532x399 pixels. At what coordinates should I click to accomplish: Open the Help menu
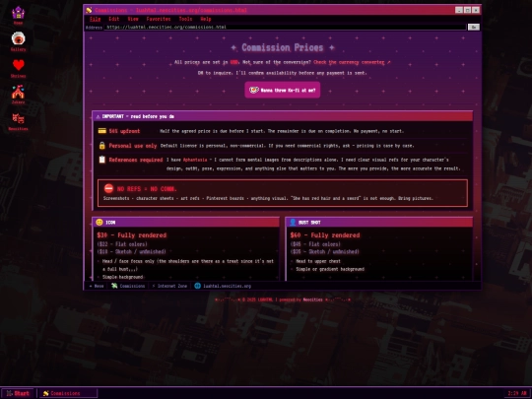206,19
